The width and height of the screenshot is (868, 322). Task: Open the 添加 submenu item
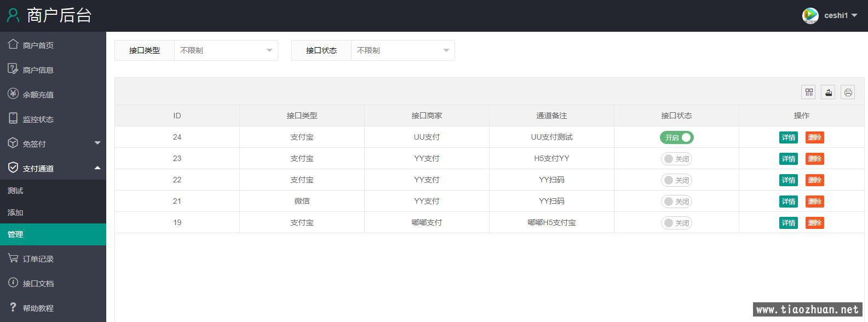[15, 212]
